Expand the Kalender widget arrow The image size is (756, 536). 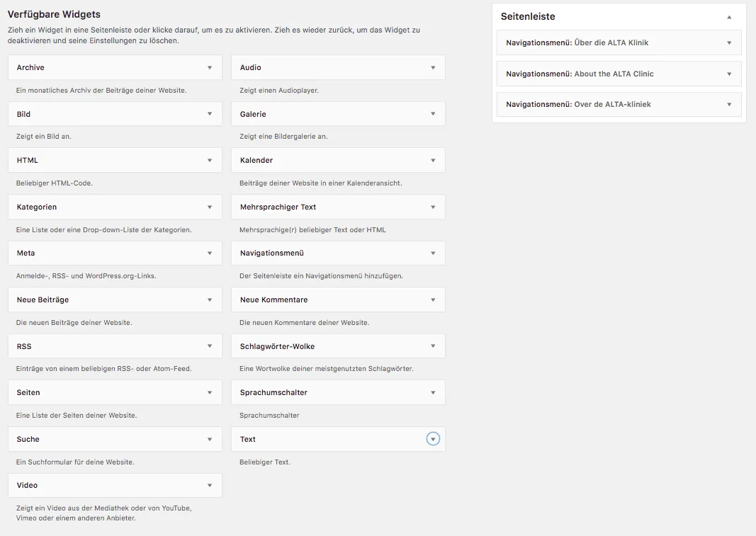(433, 160)
